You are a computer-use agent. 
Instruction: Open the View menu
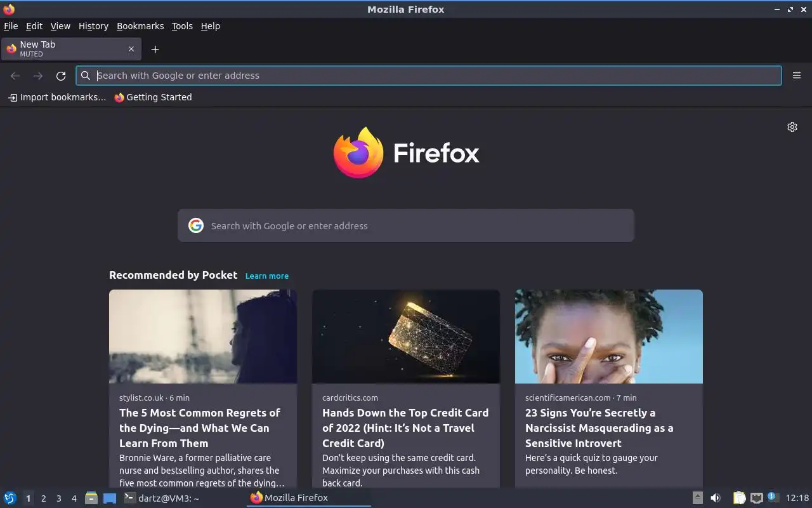coord(60,26)
